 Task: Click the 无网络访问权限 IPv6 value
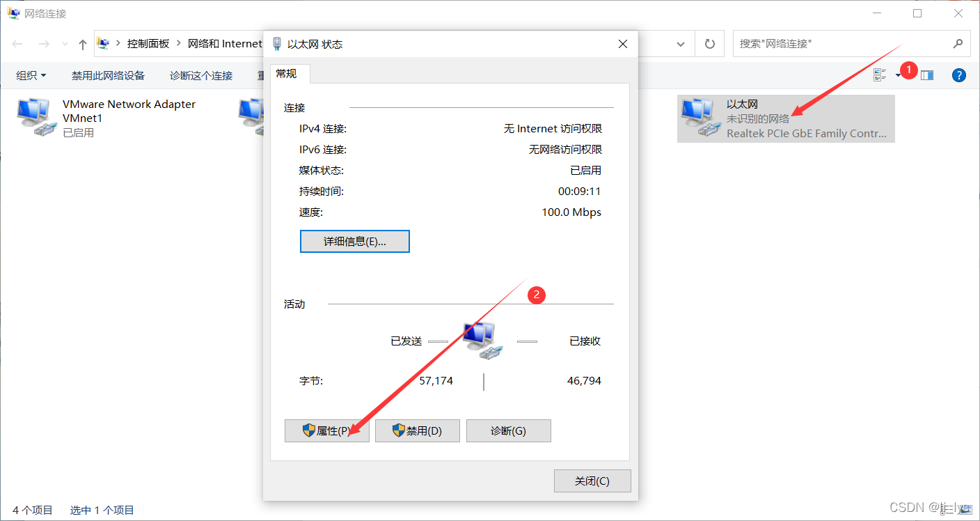pyautogui.click(x=565, y=150)
